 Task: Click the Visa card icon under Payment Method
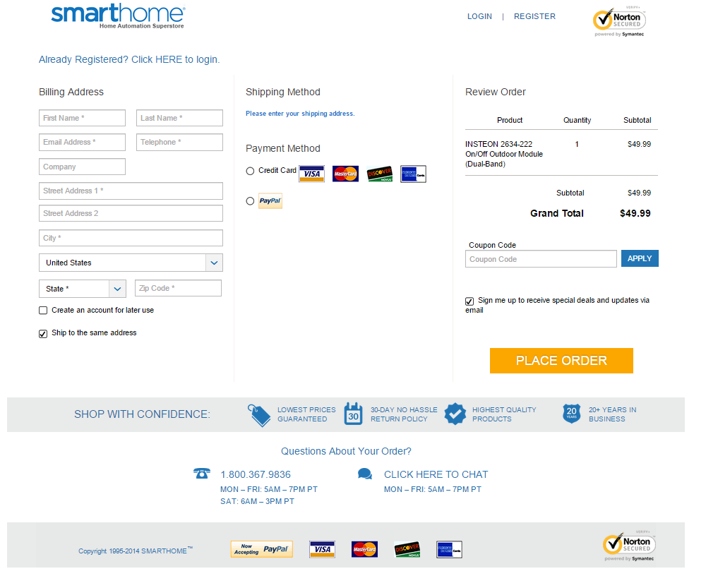311,174
